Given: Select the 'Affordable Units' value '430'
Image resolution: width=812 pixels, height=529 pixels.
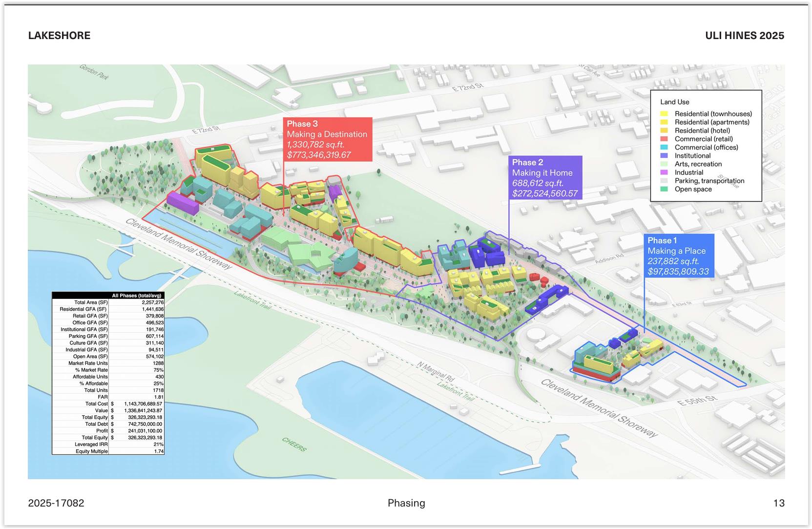Looking at the screenshot, I should (x=160, y=377).
